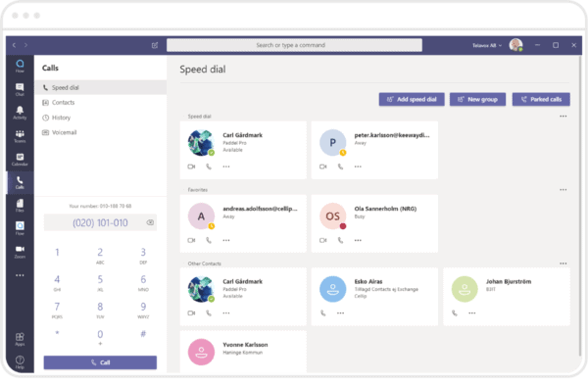This screenshot has width=588, height=384.
Task: Open the Files app icon
Action: (20, 206)
